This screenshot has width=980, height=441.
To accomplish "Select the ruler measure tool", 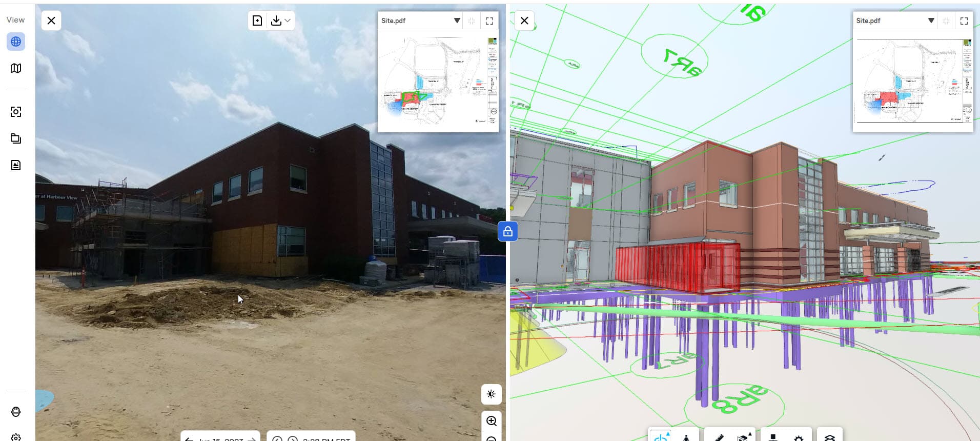I will (x=719, y=437).
